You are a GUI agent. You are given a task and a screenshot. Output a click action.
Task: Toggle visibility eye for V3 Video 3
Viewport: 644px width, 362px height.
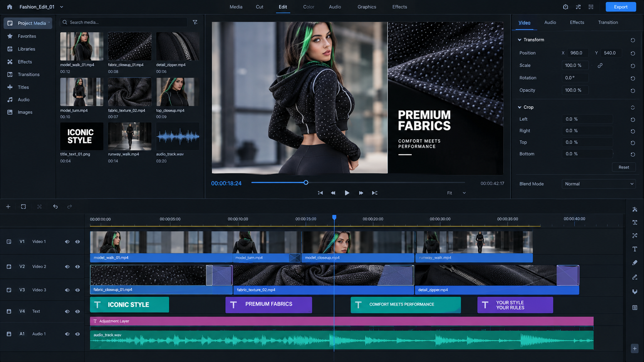click(x=77, y=290)
